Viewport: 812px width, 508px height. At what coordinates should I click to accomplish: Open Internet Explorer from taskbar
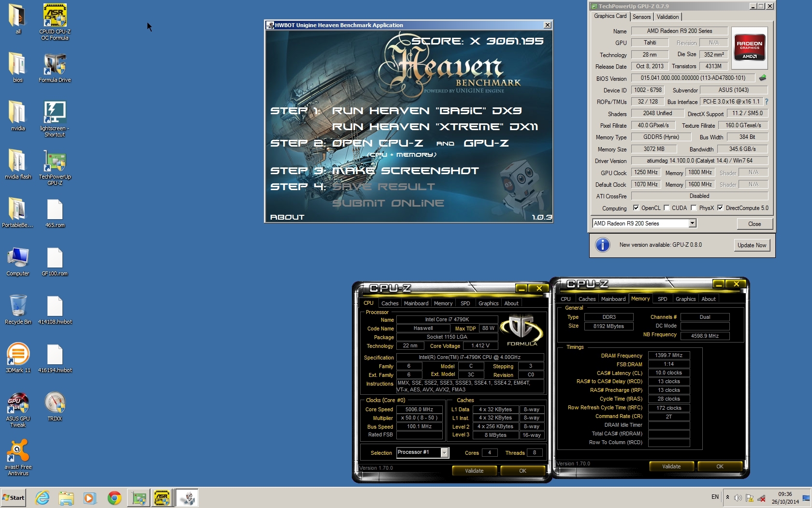[42, 498]
